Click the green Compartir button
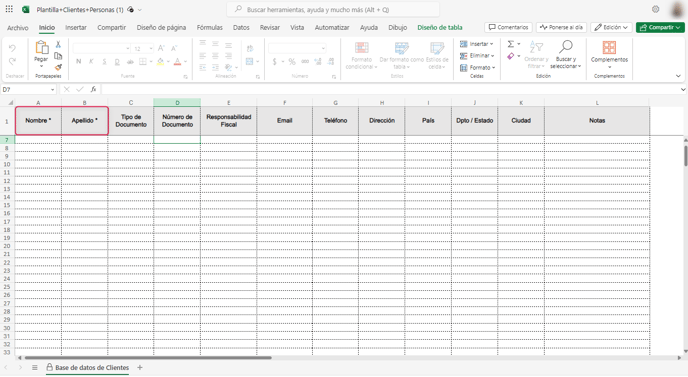The width and height of the screenshot is (688, 377). coord(660,27)
